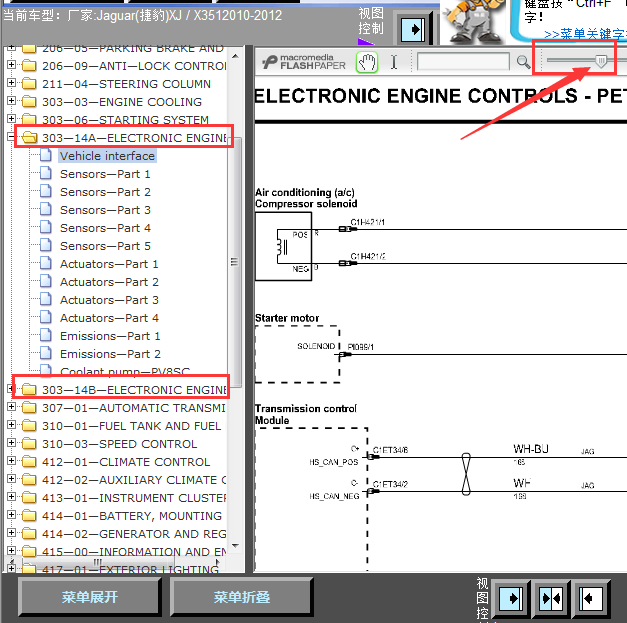
Task: Click the 206-09 ANTI-LOCK CONTROL folder icon
Action: coord(29,66)
